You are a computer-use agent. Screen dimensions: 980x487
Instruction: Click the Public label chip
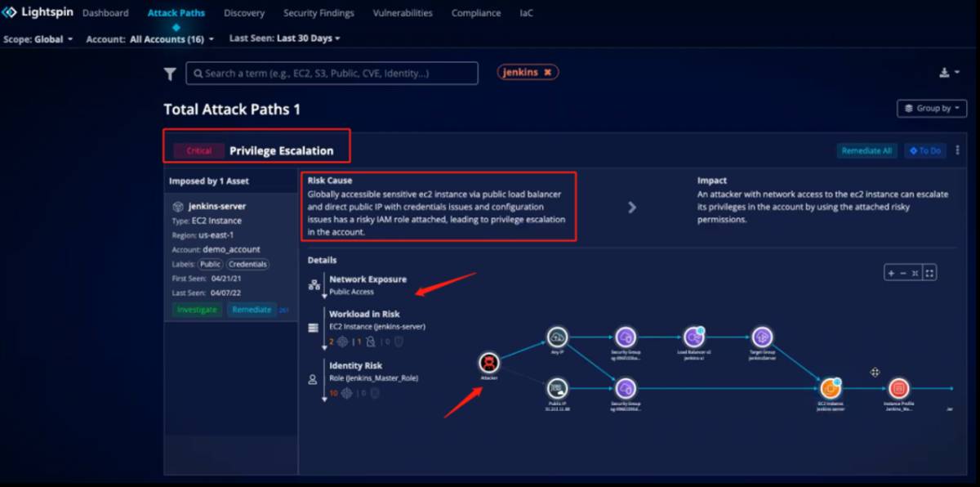(x=211, y=265)
